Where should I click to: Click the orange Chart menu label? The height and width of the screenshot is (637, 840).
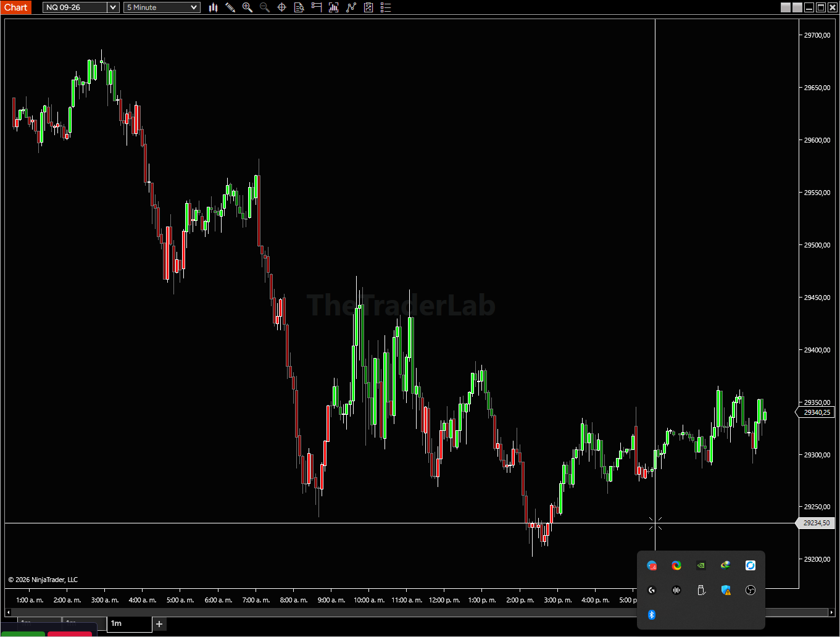16,7
